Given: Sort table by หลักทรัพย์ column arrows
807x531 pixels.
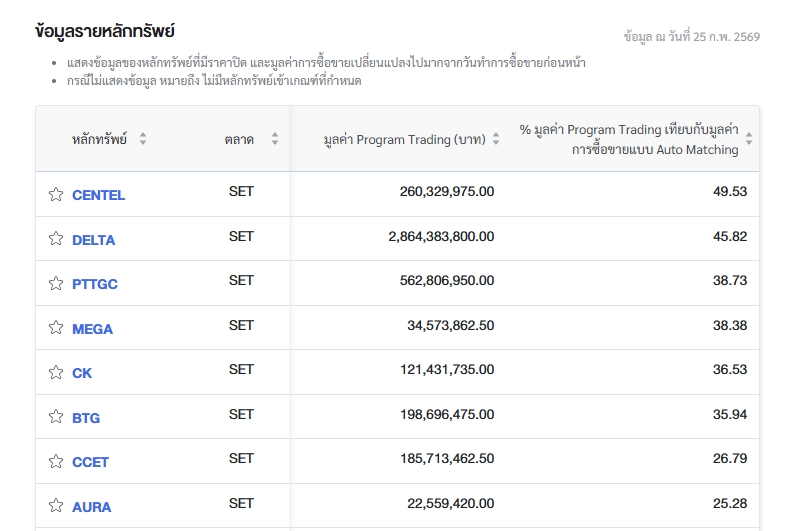Looking at the screenshot, I should click(x=143, y=139).
